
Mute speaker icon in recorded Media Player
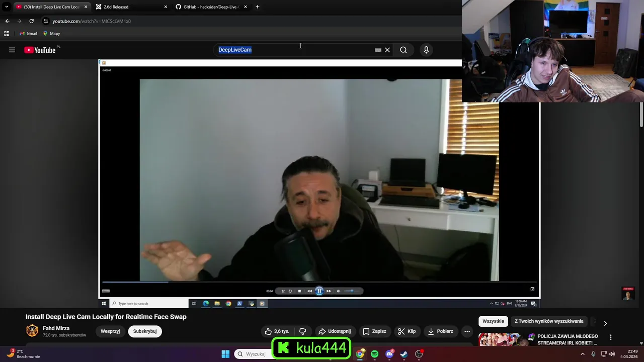click(338, 291)
